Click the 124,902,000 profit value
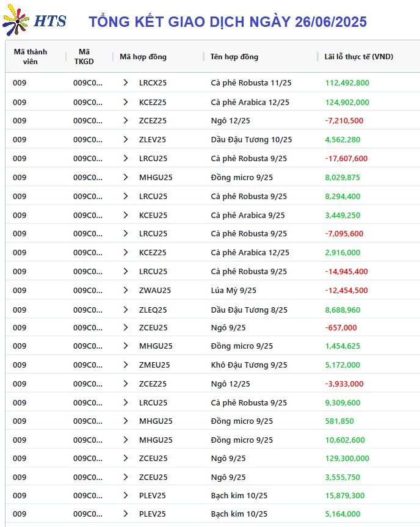The height and width of the screenshot is (527, 420). [x=347, y=103]
